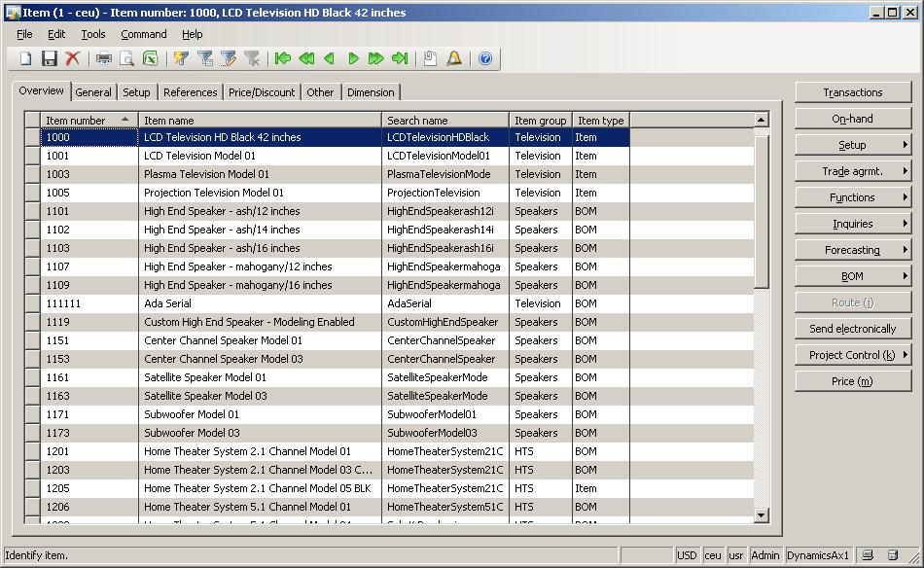The height and width of the screenshot is (568, 924).
Task: Click the Transactions button
Action: pos(853,91)
